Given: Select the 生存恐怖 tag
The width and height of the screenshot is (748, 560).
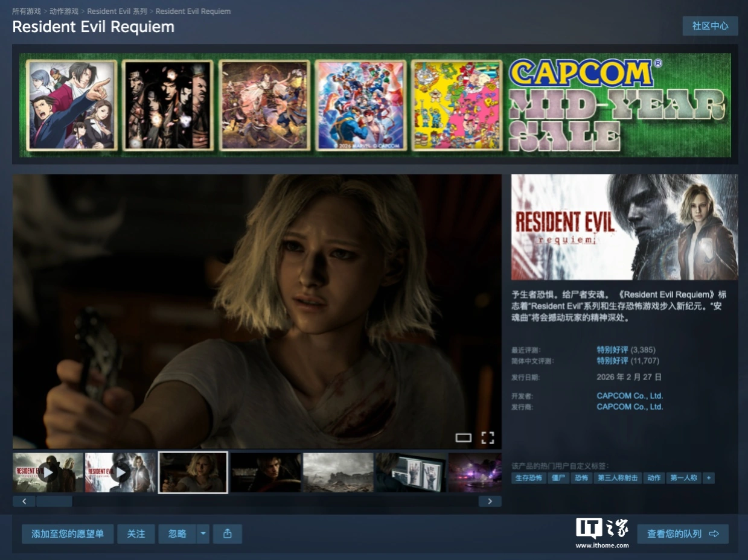Looking at the screenshot, I should 528,478.
